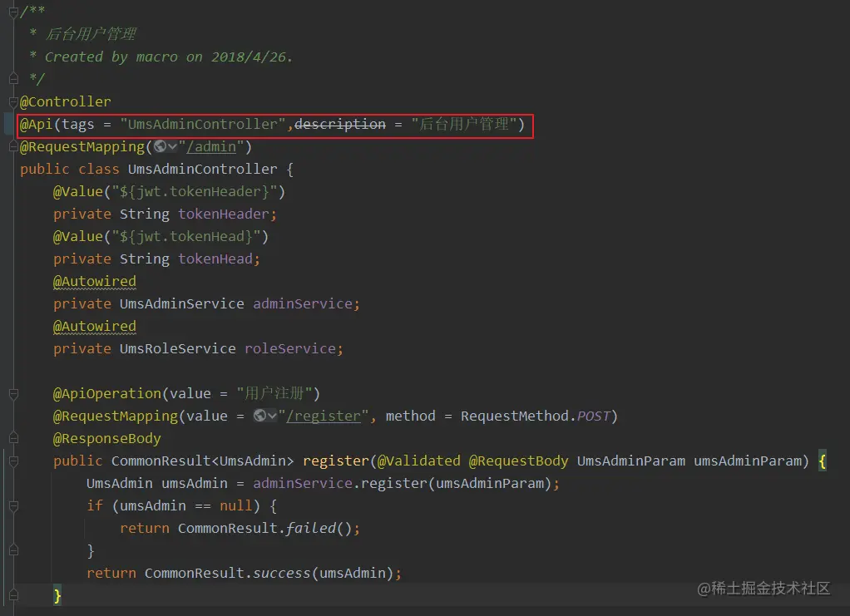Click CommonResult.success call

228,574
